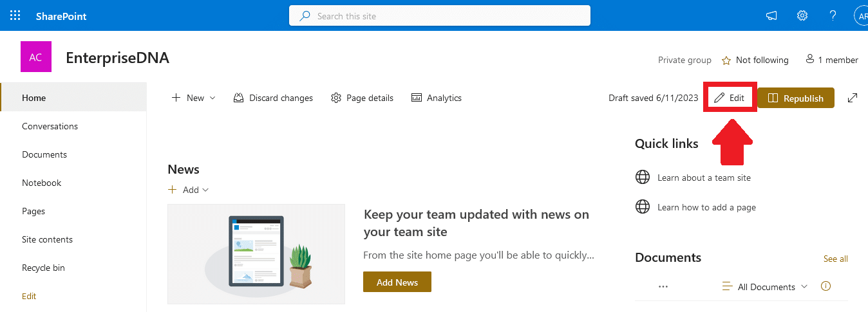Image resolution: width=868 pixels, height=312 pixels.
Task: Click the Documents web part heading
Action: [x=668, y=257]
